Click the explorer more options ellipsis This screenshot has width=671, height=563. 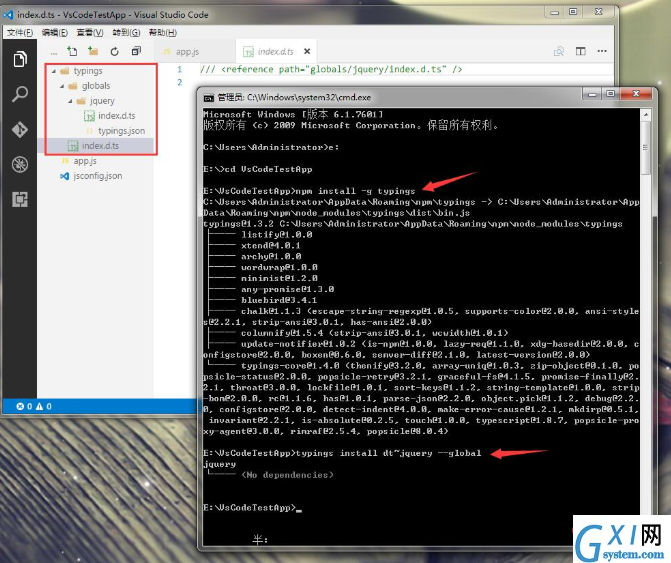pyautogui.click(x=53, y=53)
